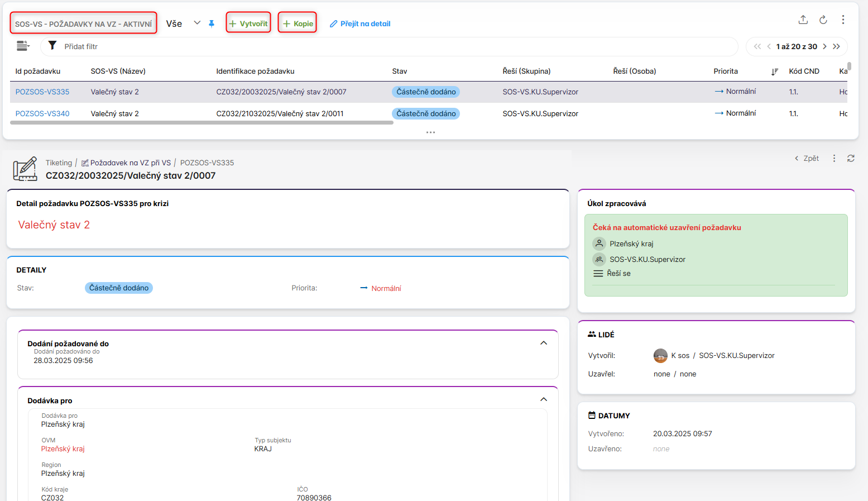868x501 pixels.
Task: Click the horizontal scrollbar under the table
Action: pyautogui.click(x=202, y=123)
